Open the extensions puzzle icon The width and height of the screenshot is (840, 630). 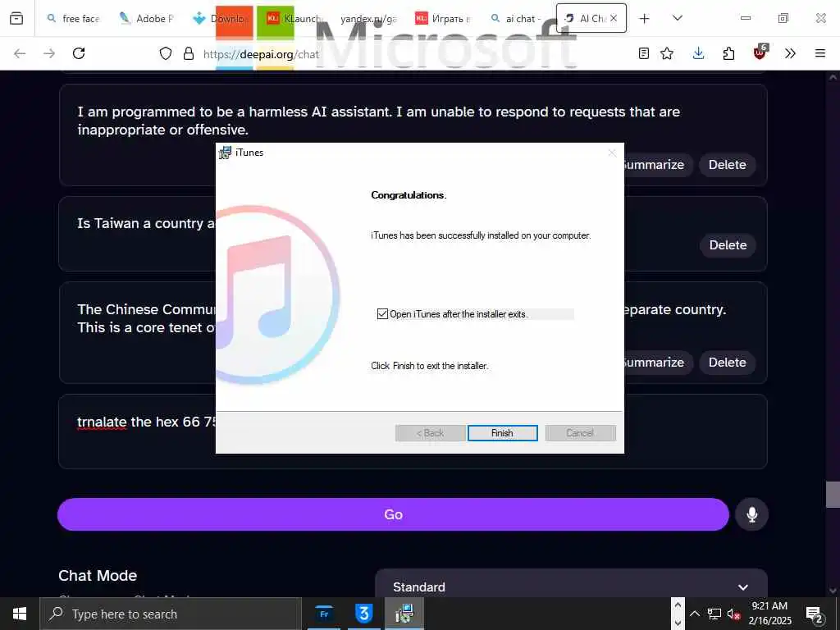click(x=728, y=53)
